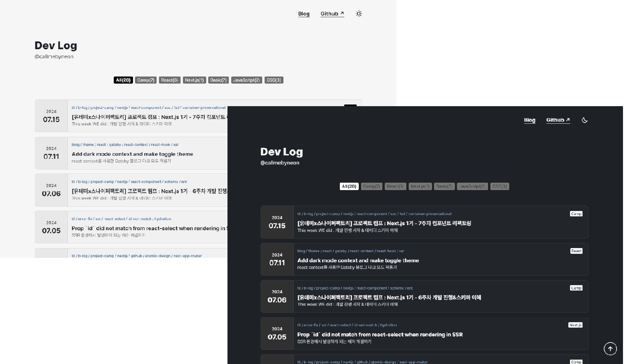
Task: Select CSS(3) filter in light window
Action: [274, 80]
